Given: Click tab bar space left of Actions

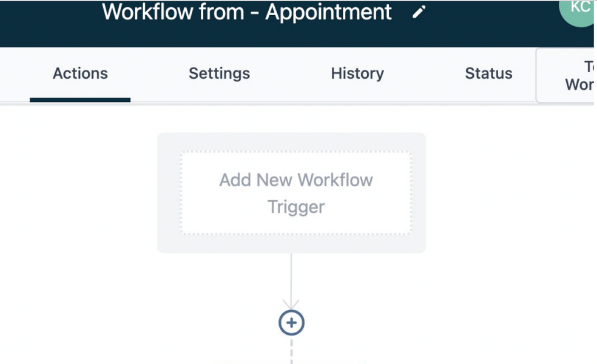Looking at the screenshot, I should [15, 74].
